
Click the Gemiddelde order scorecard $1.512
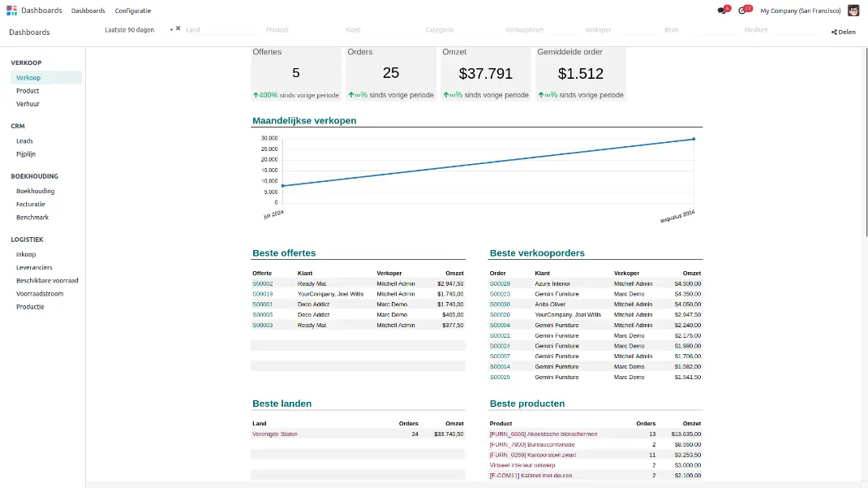tap(580, 74)
